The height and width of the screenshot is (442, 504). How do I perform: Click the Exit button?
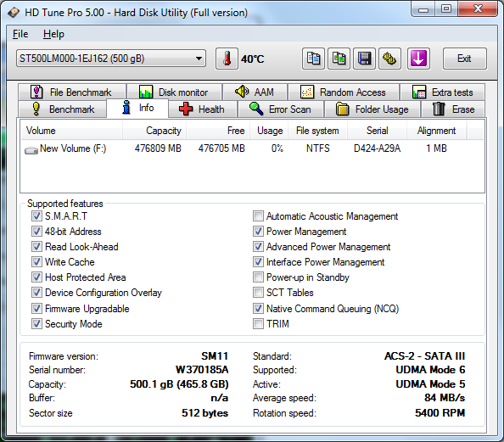tap(464, 59)
